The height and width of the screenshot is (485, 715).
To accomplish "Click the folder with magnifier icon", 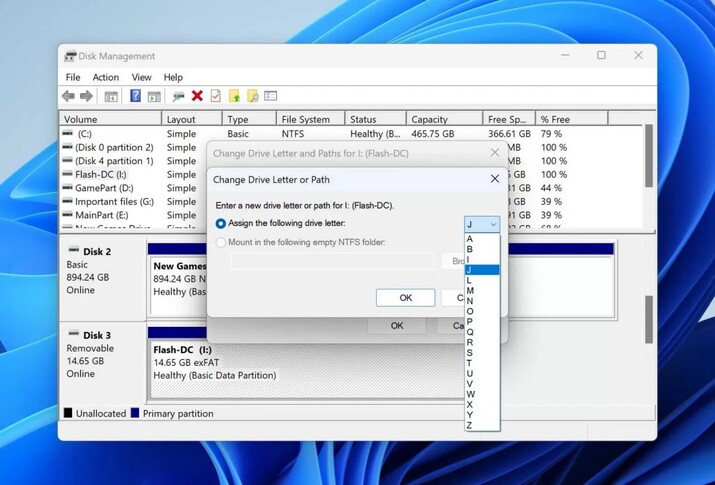I will 253,96.
